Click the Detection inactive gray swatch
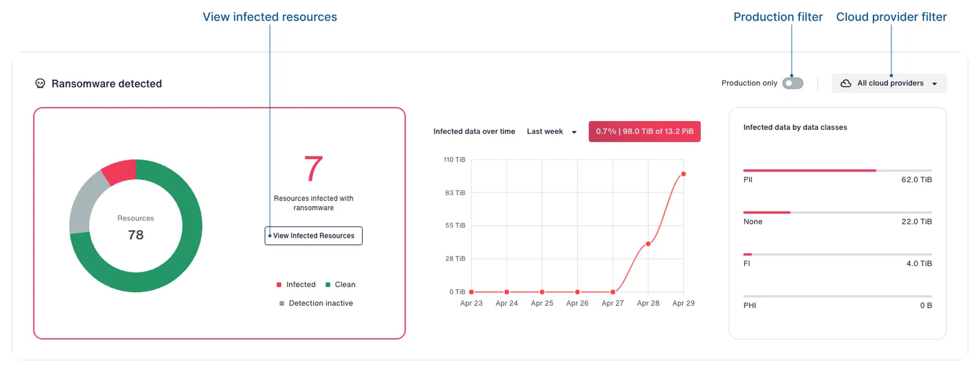 coord(282,303)
